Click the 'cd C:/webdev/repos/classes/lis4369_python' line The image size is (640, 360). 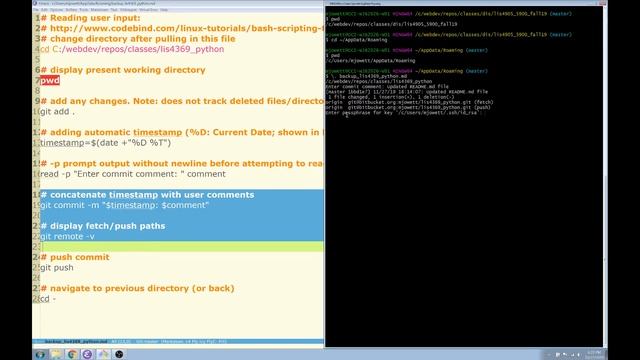coord(132,49)
